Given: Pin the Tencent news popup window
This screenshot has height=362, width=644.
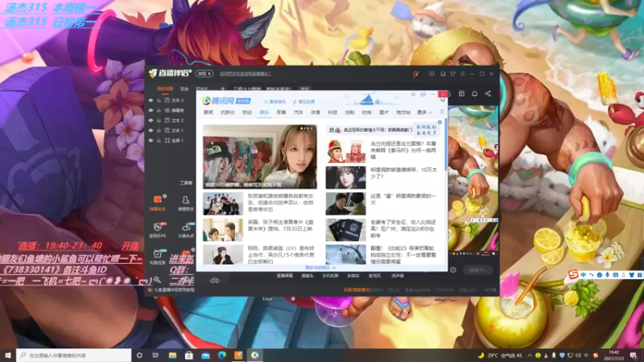Looking at the screenshot, I should pos(413,94).
